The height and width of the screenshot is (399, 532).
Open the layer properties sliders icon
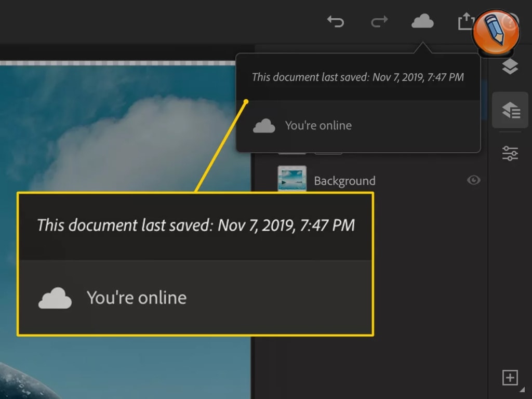coord(510,153)
